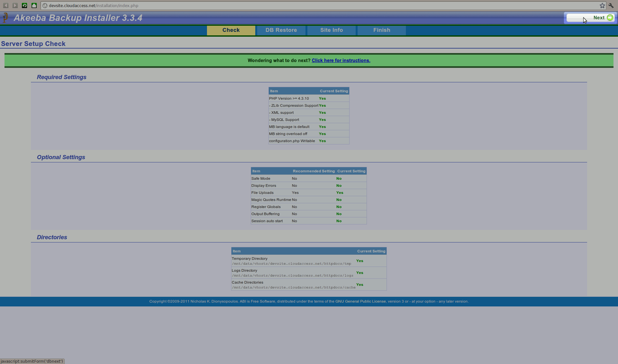Click the Yes value for configuration.php Writable
618x364 pixels.
pyautogui.click(x=322, y=141)
